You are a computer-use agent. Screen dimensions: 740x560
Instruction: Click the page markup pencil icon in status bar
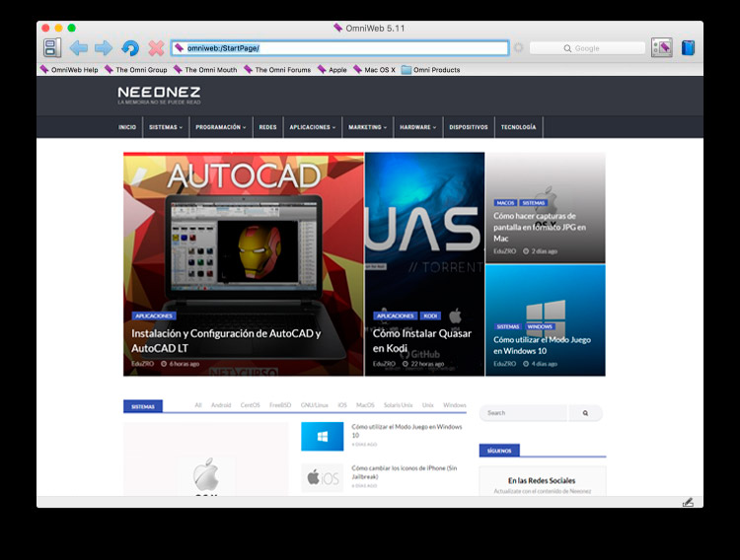[688, 503]
